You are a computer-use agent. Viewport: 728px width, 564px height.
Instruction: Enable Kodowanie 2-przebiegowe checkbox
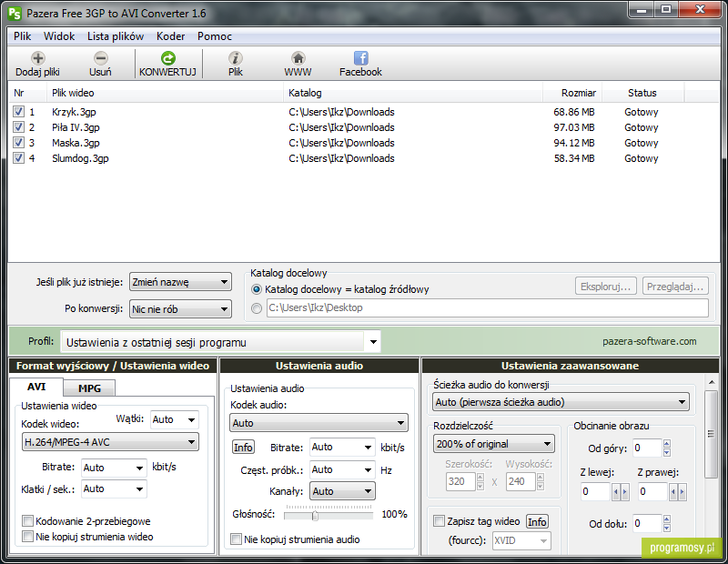click(28, 521)
